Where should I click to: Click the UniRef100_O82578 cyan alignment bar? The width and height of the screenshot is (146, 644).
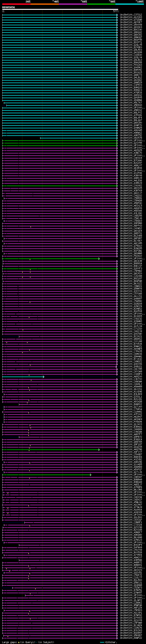pyautogui.click(x=79, y=138)
